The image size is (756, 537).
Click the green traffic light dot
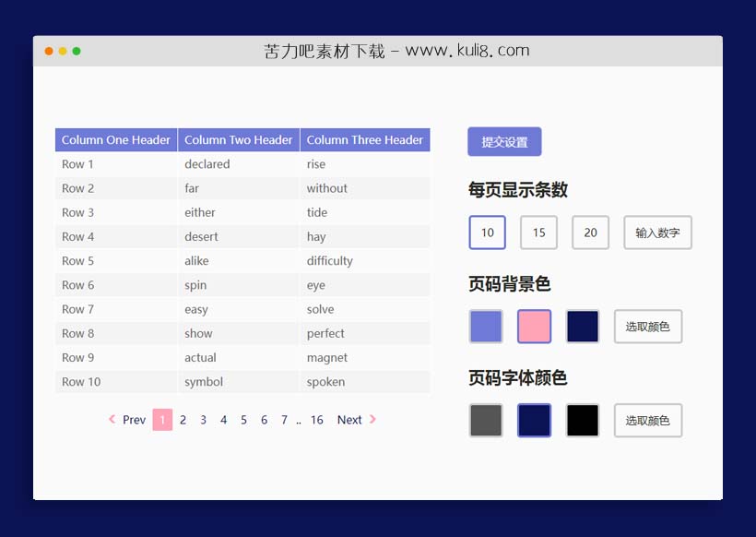coord(76,53)
